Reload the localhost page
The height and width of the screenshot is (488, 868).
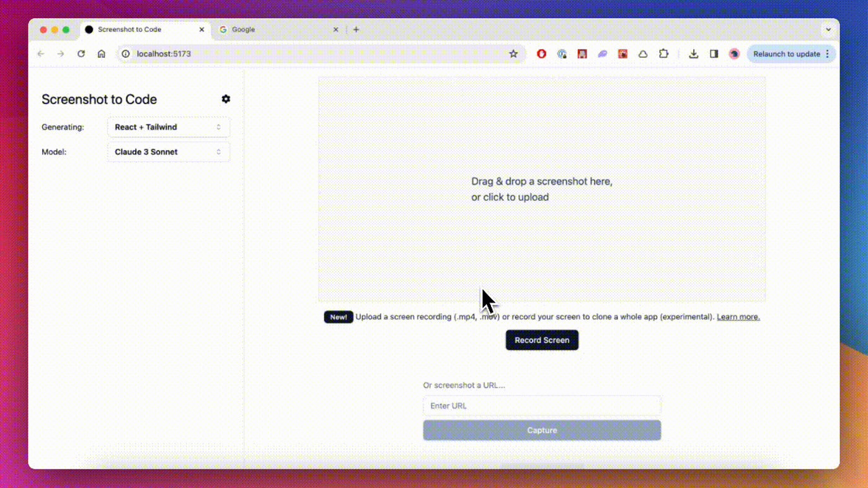tap(81, 54)
